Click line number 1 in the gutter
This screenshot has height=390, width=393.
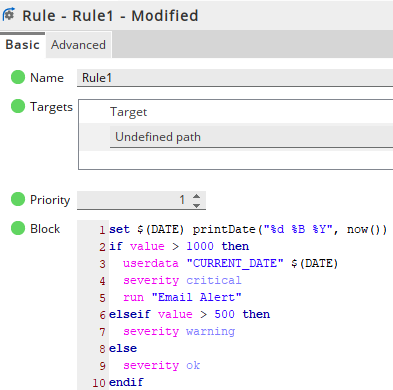click(x=102, y=230)
